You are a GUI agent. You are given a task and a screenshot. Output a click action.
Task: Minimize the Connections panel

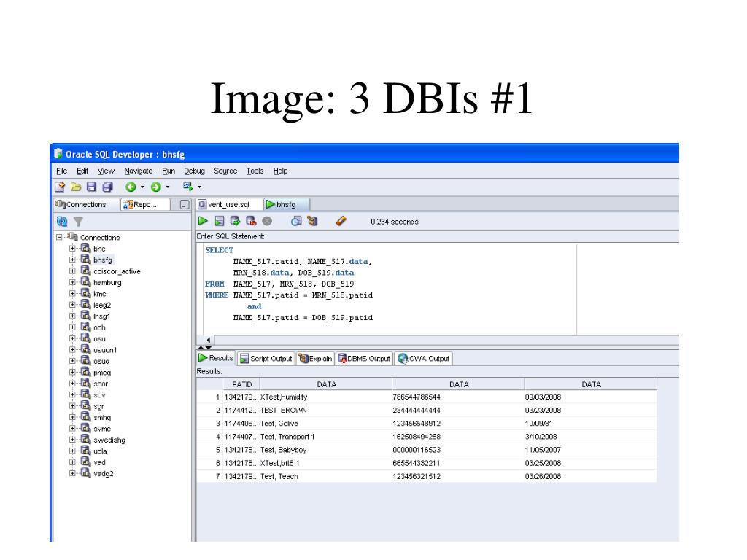185,205
